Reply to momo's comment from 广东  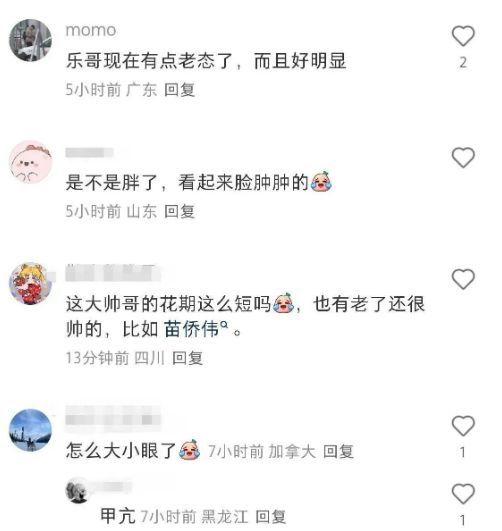pos(180,90)
